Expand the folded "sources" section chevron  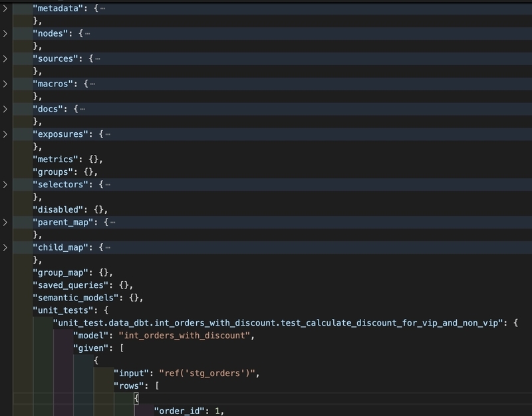point(5,58)
